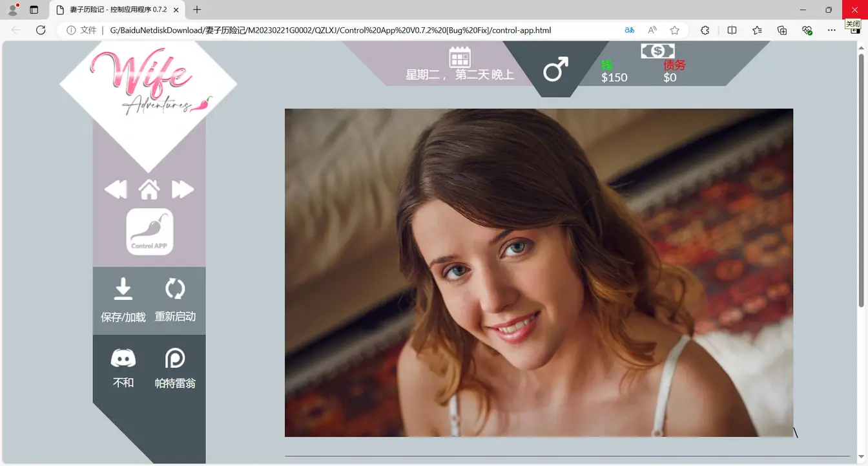
Task: Open the 保存/加载 save-load download icon
Action: click(123, 289)
